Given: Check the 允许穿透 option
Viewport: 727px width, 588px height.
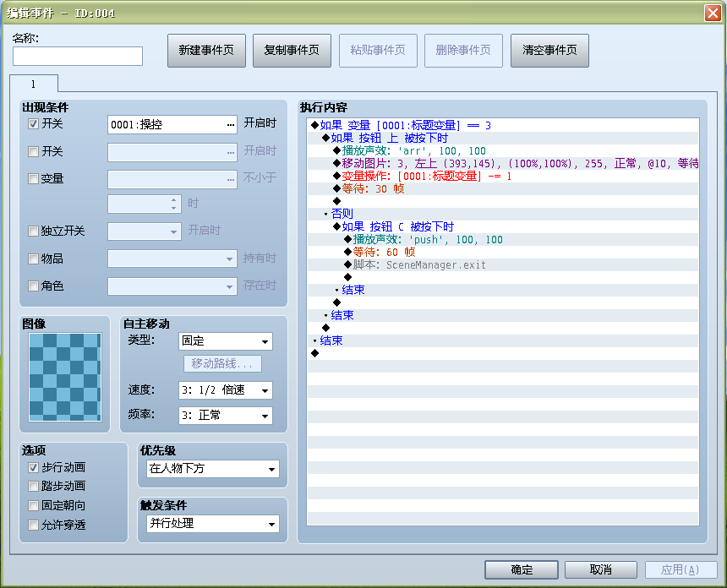Looking at the screenshot, I should [x=33, y=525].
